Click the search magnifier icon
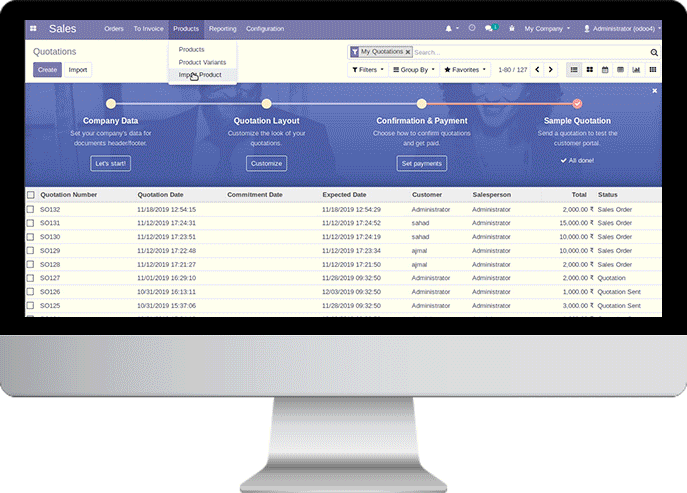 point(654,52)
